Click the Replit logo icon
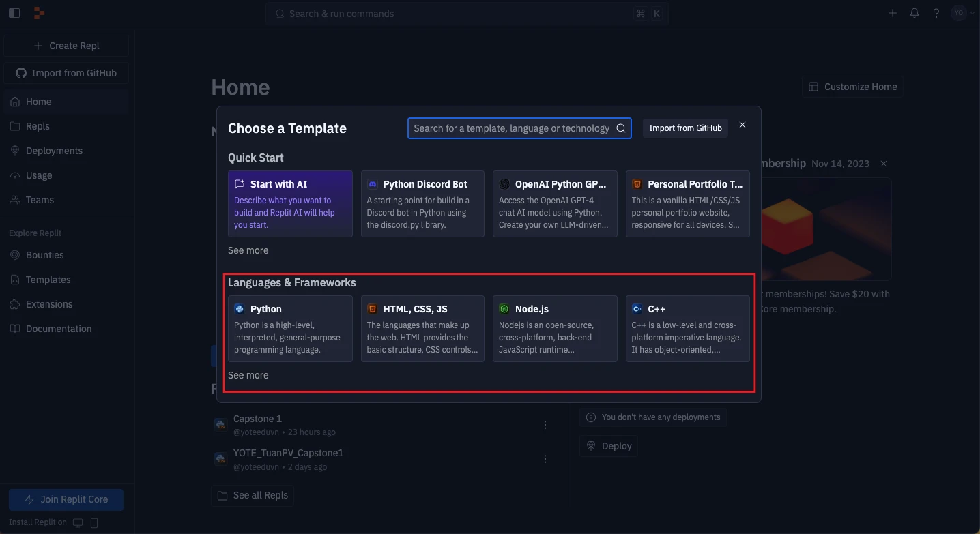This screenshot has width=980, height=534. click(40, 13)
